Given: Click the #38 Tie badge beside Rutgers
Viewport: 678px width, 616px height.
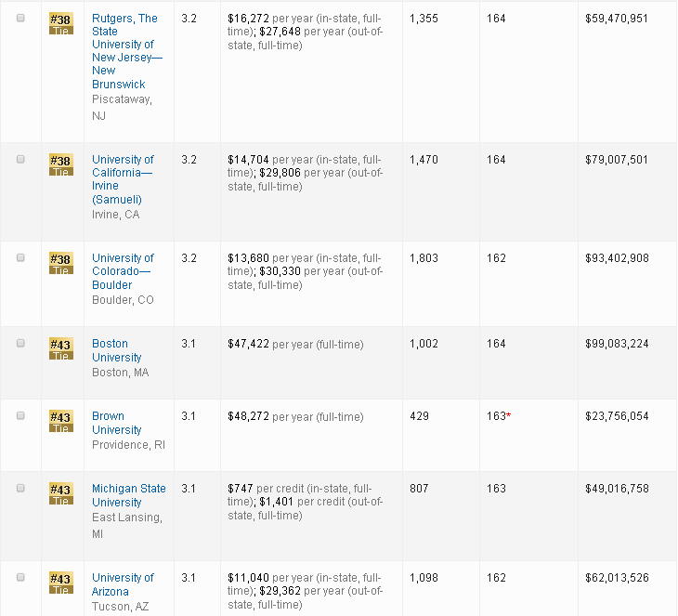Looking at the screenshot, I should [60, 23].
